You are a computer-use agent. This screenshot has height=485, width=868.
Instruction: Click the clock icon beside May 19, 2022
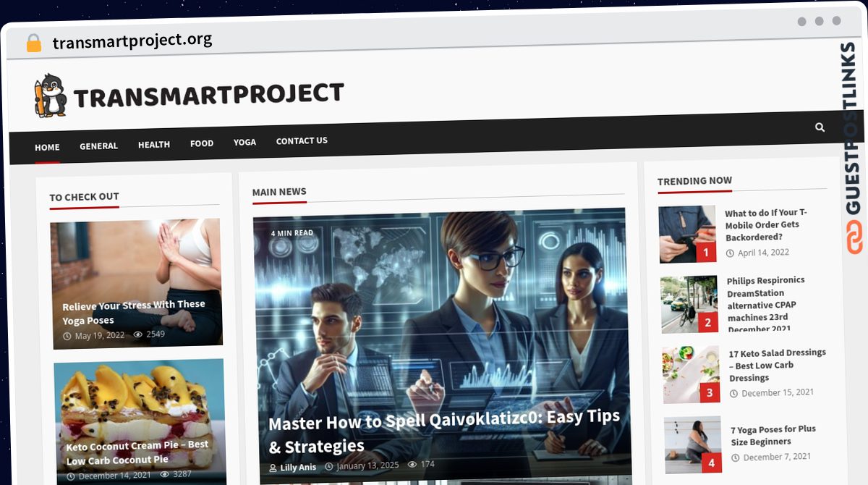[x=67, y=337]
